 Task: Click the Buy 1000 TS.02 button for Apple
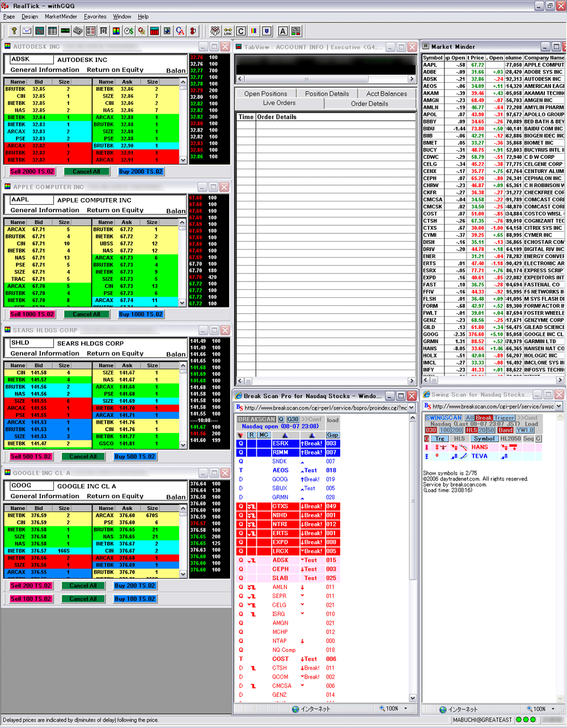pyautogui.click(x=141, y=314)
